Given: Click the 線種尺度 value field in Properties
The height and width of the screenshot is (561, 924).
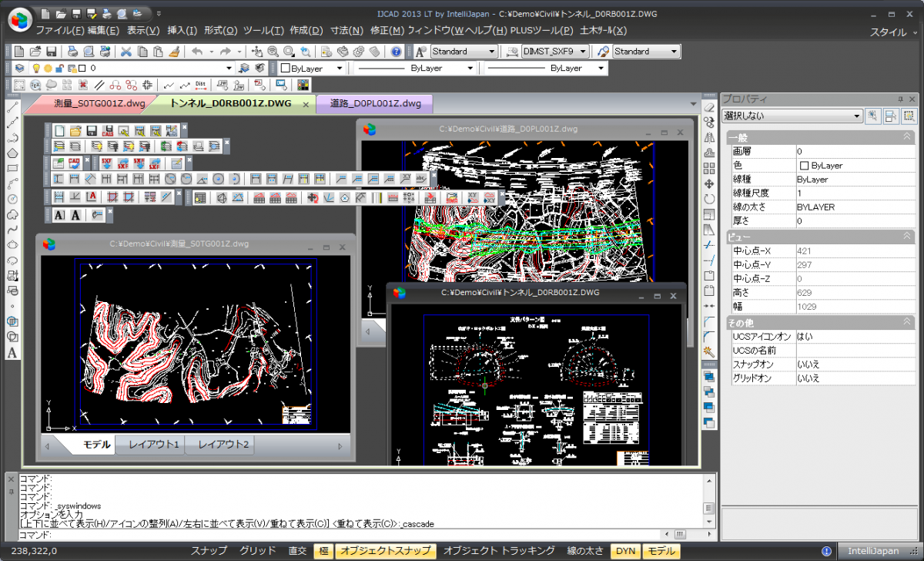Looking at the screenshot, I should (x=855, y=193).
